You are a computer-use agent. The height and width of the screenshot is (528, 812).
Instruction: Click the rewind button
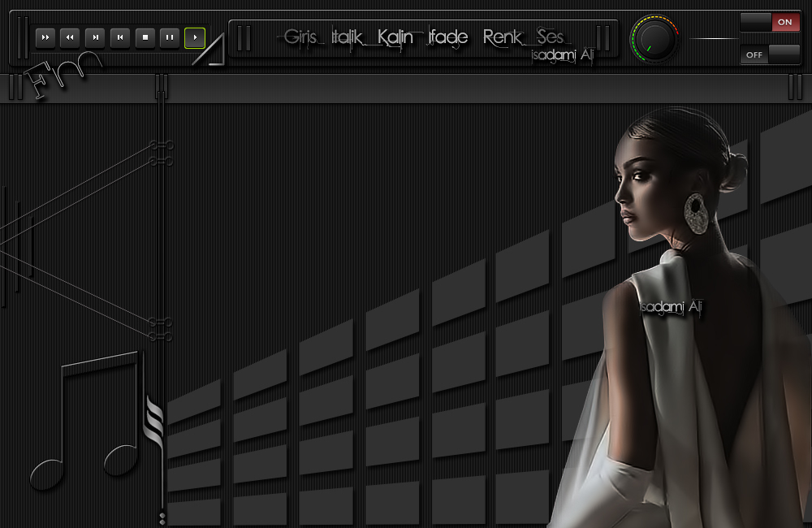pos(70,38)
